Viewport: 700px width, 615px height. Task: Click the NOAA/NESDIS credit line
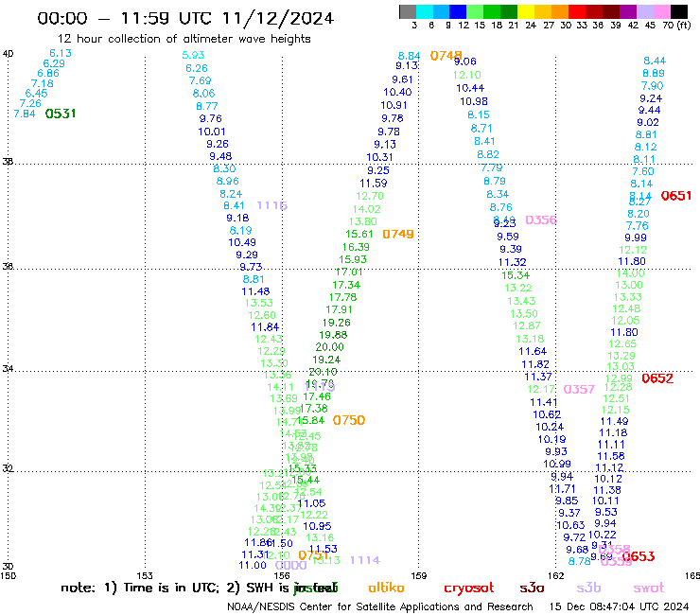(380, 607)
